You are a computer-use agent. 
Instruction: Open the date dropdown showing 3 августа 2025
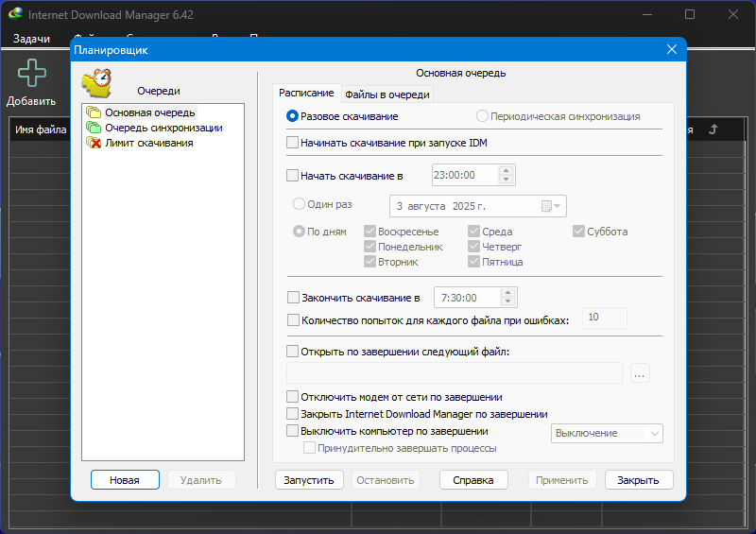[478, 206]
